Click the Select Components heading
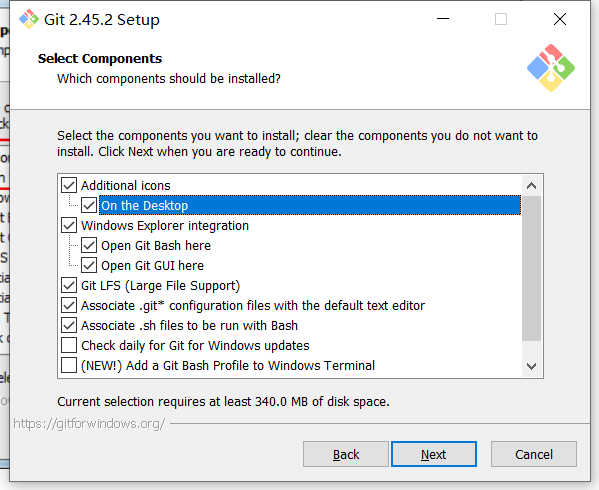The width and height of the screenshot is (599, 490). [100, 58]
